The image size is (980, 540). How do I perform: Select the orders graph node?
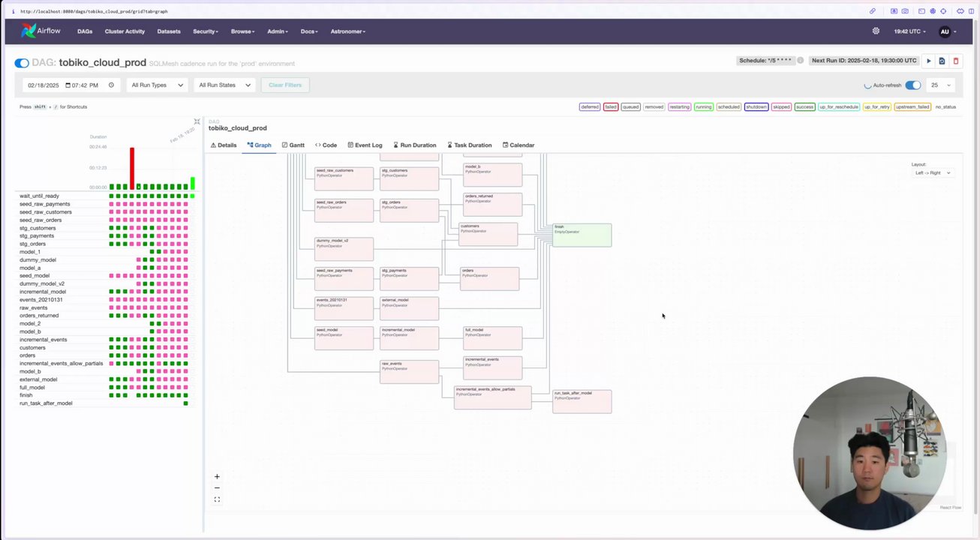[489, 278]
